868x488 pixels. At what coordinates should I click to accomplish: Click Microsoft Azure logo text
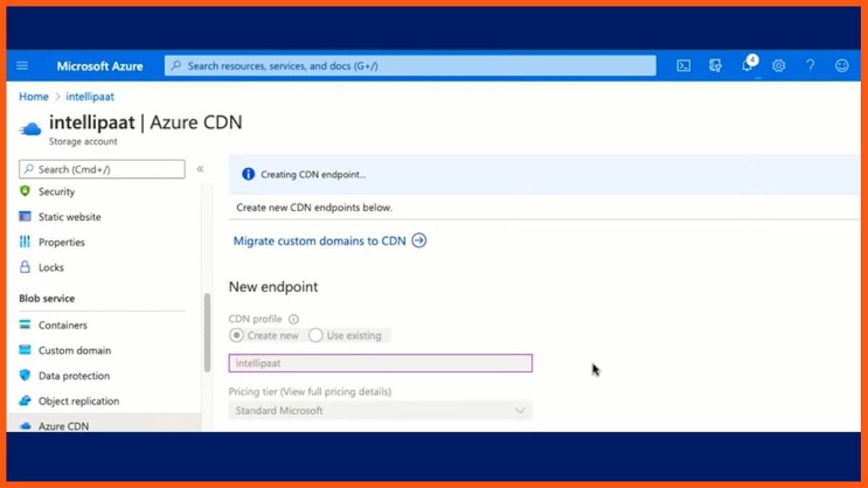point(100,66)
